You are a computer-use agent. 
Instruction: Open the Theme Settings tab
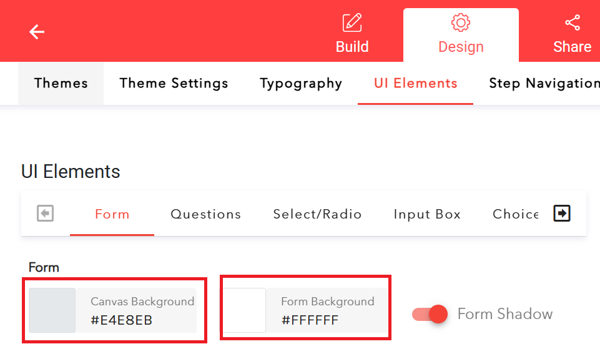point(174,83)
